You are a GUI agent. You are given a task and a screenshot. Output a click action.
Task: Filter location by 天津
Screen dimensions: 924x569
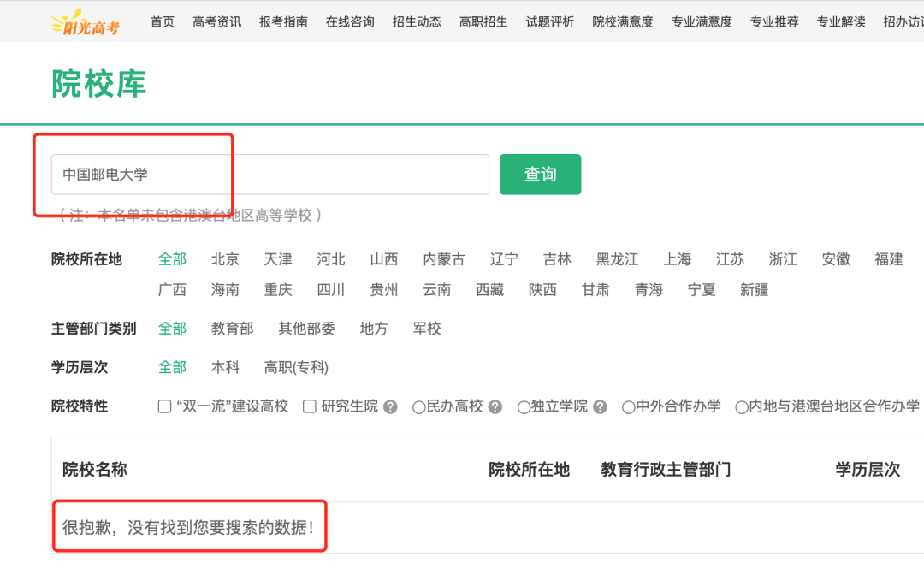click(x=278, y=259)
